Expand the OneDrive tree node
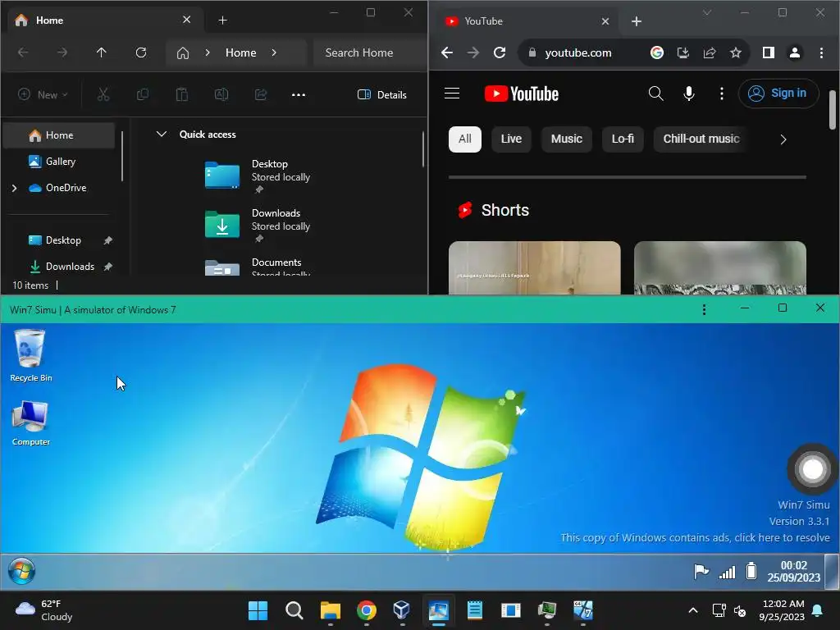The width and height of the screenshot is (840, 630). coord(15,188)
